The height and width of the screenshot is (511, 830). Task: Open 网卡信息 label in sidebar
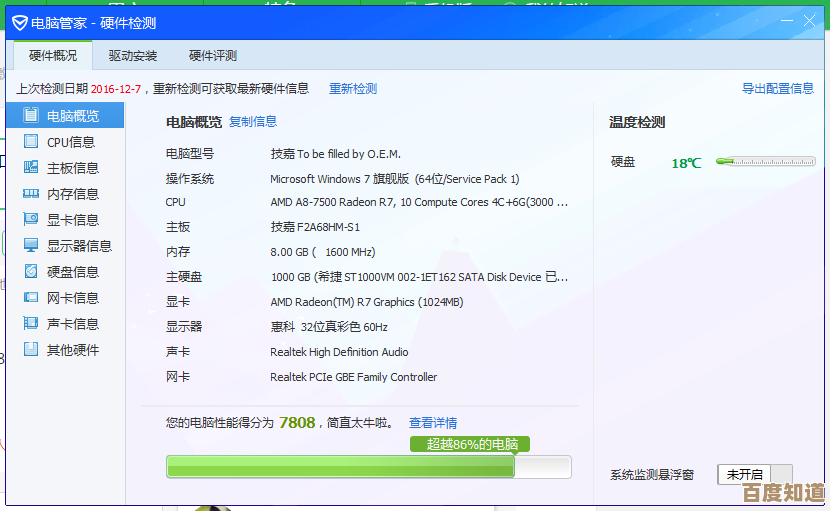(x=73, y=298)
